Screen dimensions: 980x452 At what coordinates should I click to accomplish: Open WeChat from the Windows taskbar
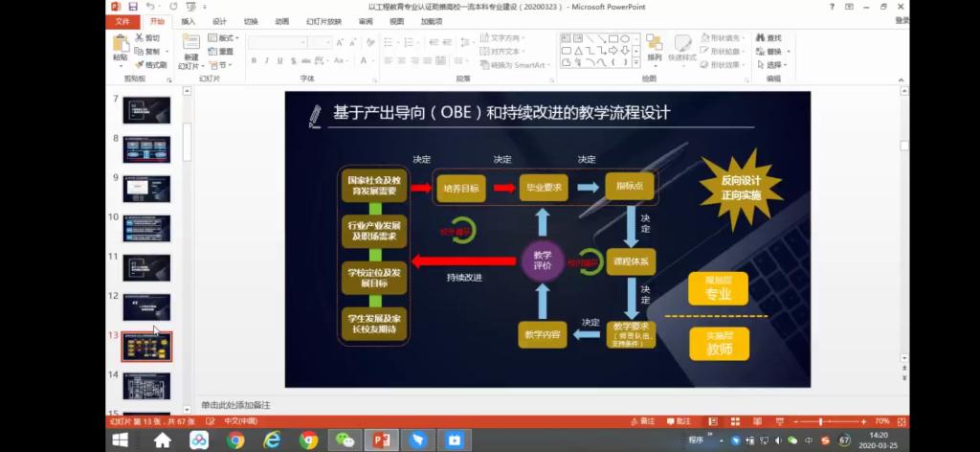click(x=344, y=441)
